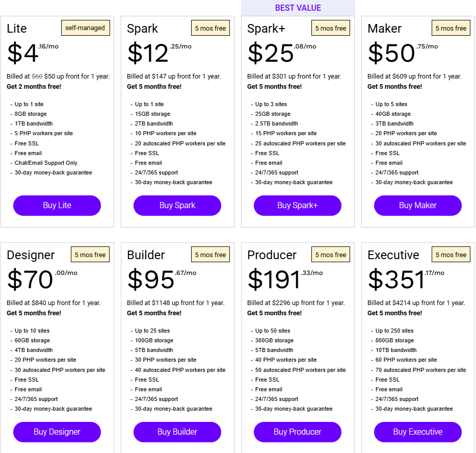Click the 5 mos free badge on Producer
The image size is (476, 453).
(331, 255)
